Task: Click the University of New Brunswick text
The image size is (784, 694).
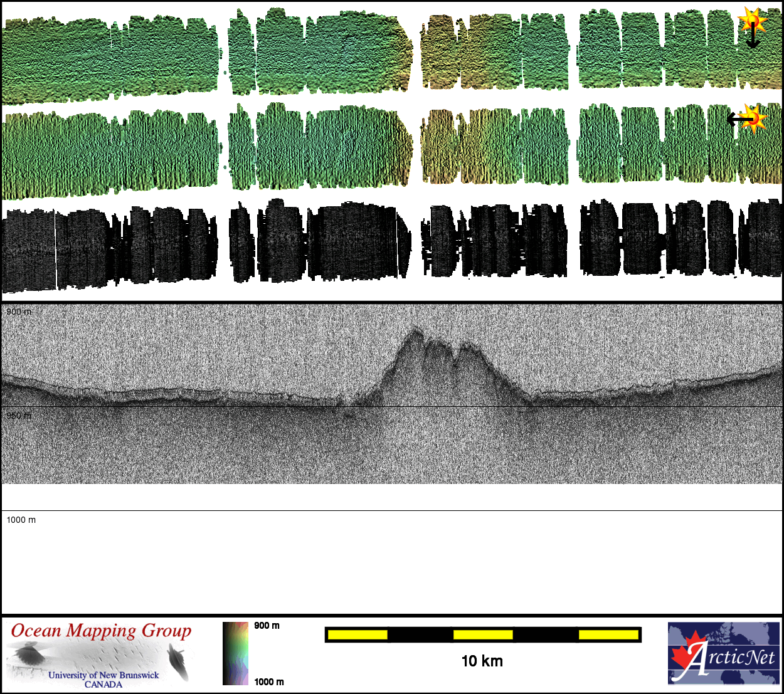Action: (103, 675)
